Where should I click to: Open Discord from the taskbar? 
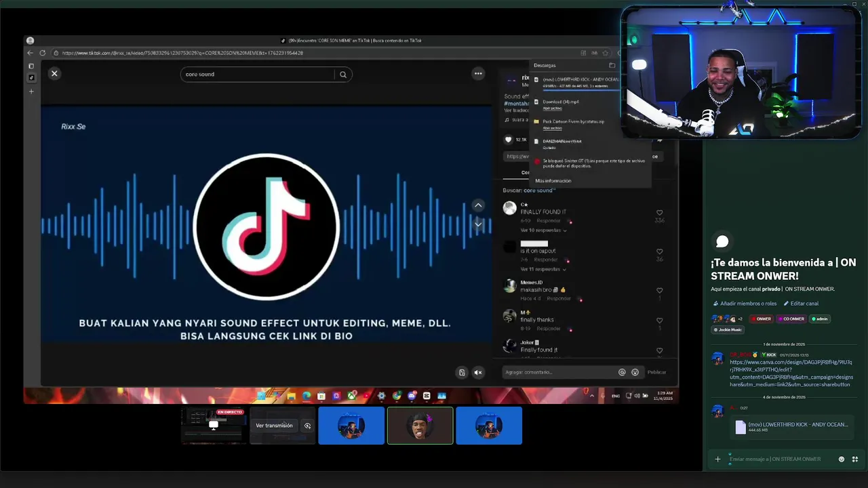[412, 396]
